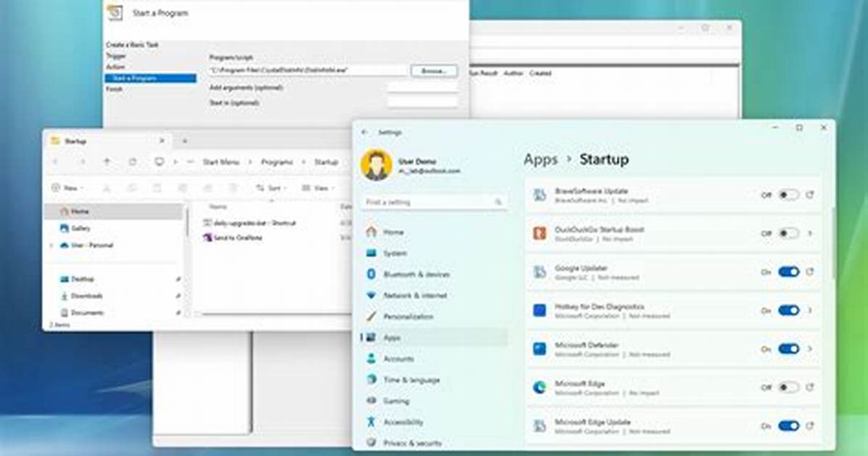Click Delete icon in File Explorer toolbar
The height and width of the screenshot is (456, 868).
coord(233,188)
